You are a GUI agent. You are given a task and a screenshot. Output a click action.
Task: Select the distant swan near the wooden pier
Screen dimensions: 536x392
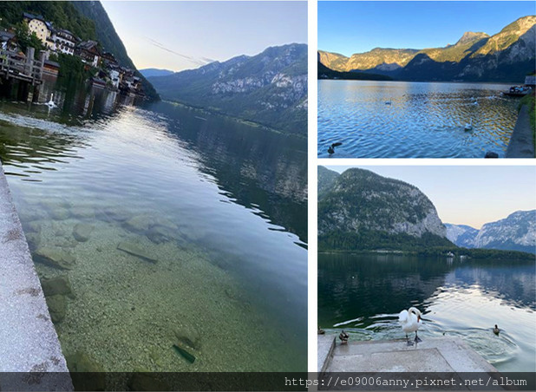pos(51,101)
